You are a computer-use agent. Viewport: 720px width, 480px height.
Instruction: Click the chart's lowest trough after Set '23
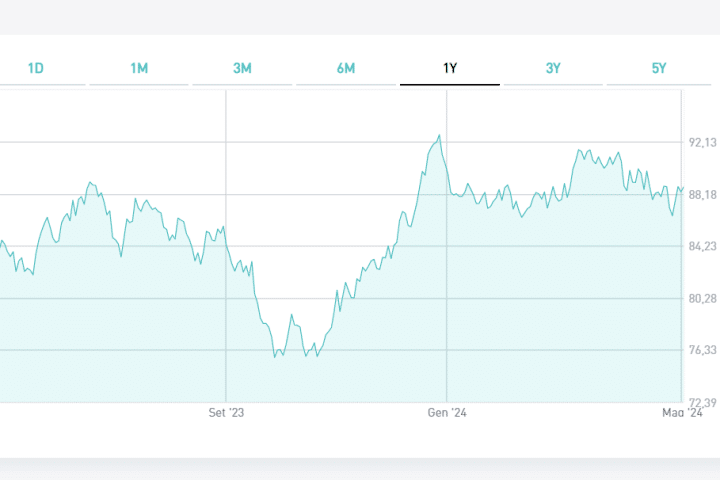275,357
